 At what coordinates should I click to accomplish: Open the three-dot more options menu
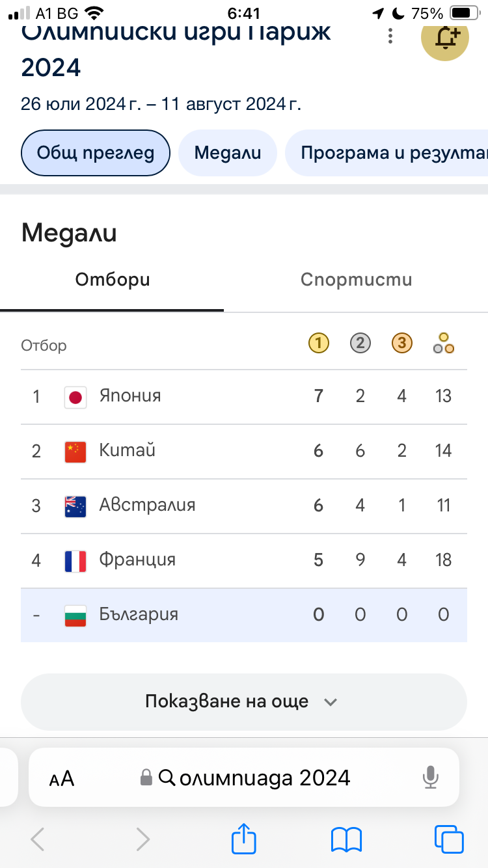point(390,36)
